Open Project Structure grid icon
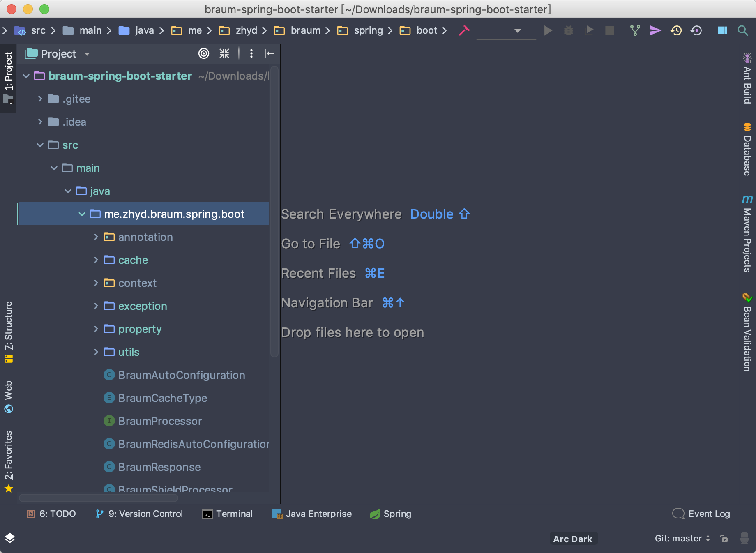The height and width of the screenshot is (553, 756). point(722,30)
